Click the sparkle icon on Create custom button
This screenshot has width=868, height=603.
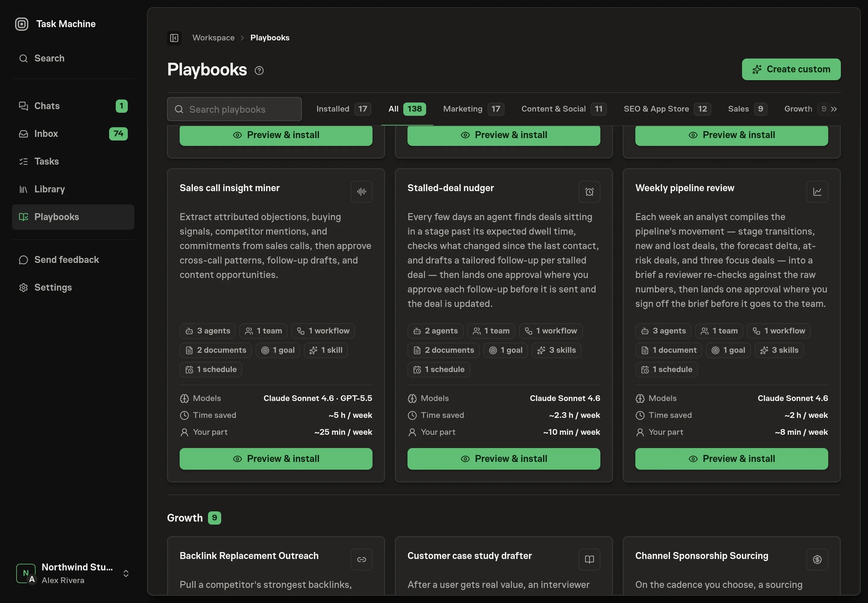pos(757,70)
